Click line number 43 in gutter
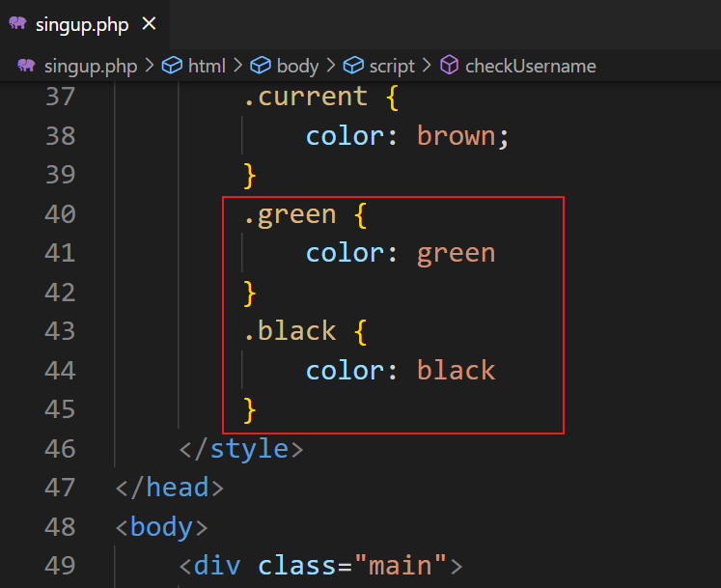The width and height of the screenshot is (721, 588). coord(60,331)
